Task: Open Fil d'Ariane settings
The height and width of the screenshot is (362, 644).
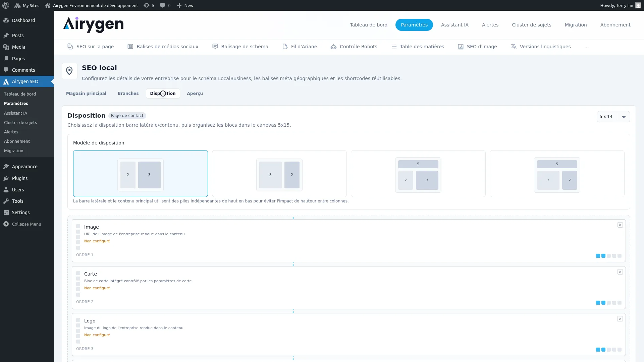Action: coord(300,47)
